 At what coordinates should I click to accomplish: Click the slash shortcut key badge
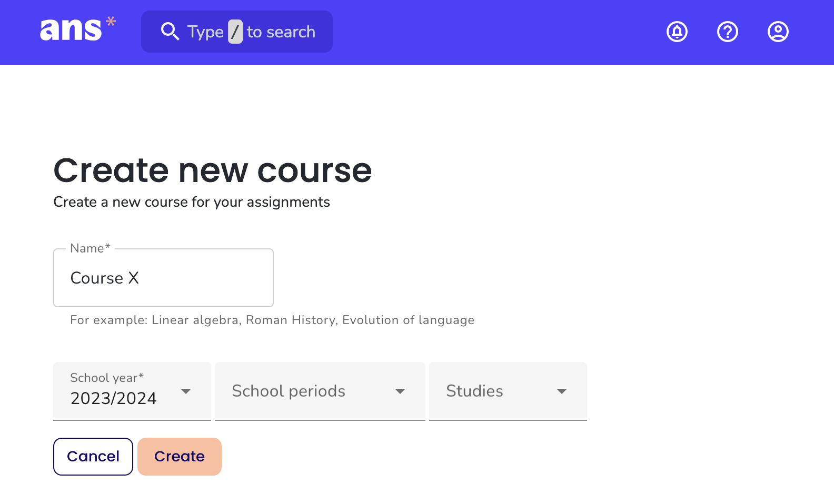[x=235, y=32]
